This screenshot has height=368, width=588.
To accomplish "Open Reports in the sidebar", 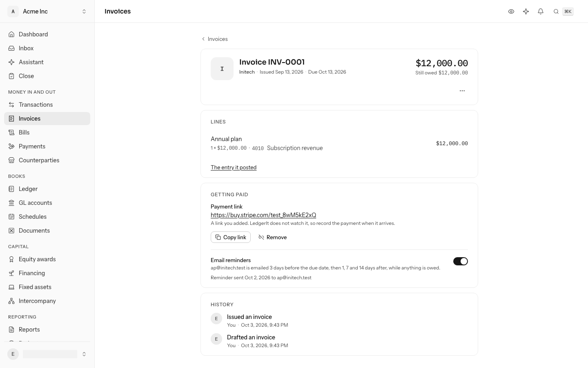I will click(x=47, y=330).
